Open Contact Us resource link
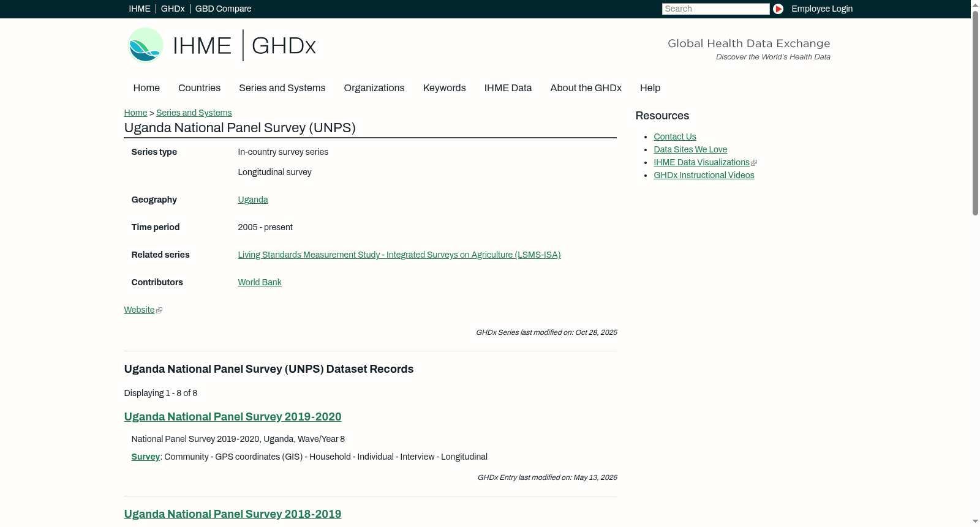This screenshot has width=980, height=527. [x=675, y=136]
